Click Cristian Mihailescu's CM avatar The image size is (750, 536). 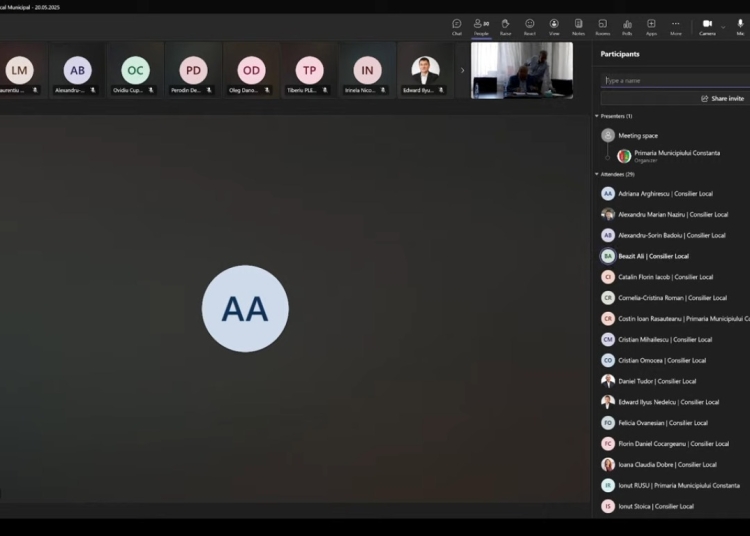(x=608, y=339)
